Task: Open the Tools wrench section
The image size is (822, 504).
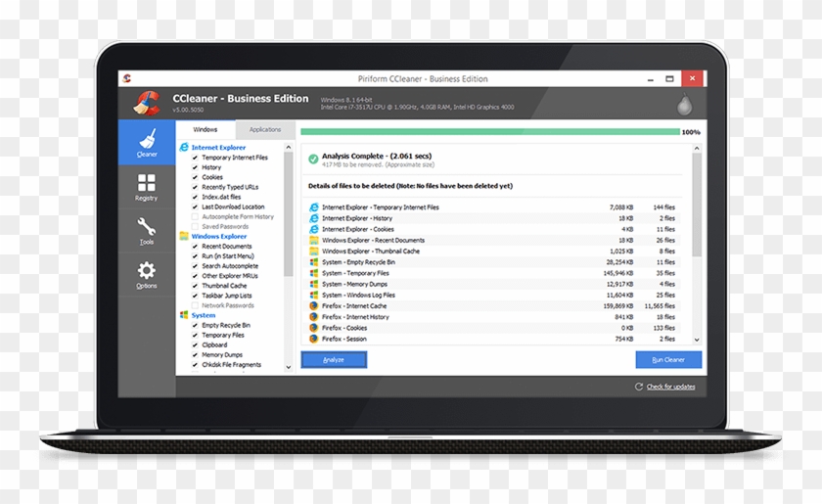Action: (x=146, y=231)
